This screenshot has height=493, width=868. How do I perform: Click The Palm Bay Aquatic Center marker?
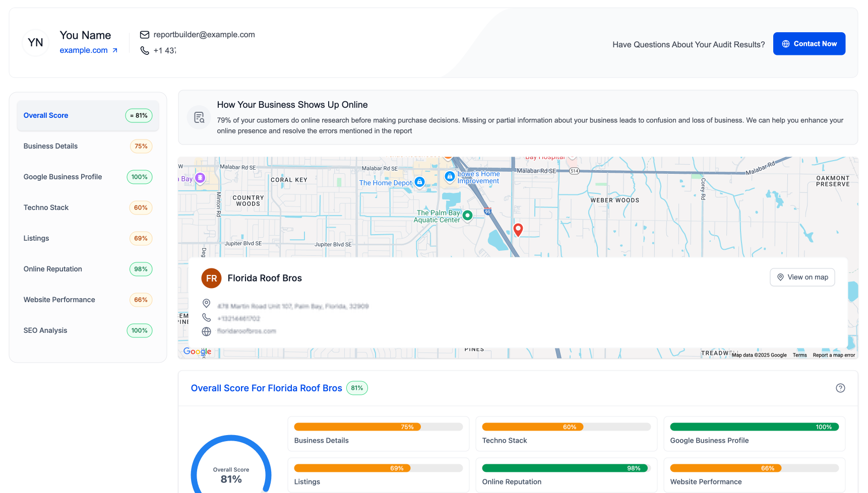click(x=467, y=216)
